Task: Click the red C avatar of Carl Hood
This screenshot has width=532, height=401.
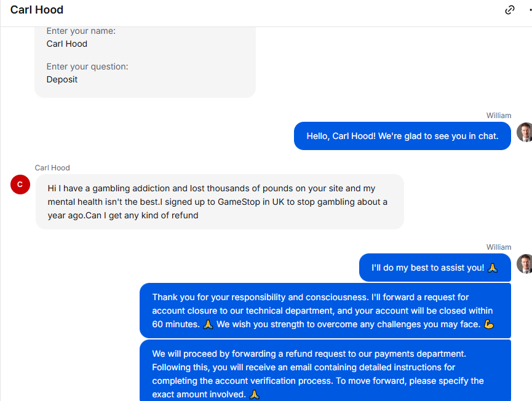Action: [20, 185]
